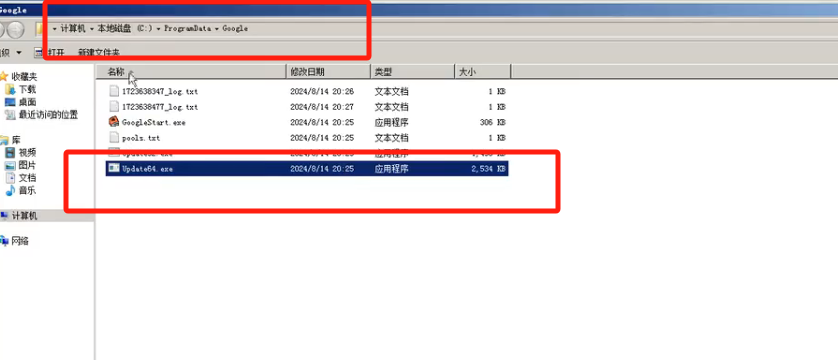Click the Google breadcrumb in address bar
This screenshot has height=360, width=838.
click(235, 28)
